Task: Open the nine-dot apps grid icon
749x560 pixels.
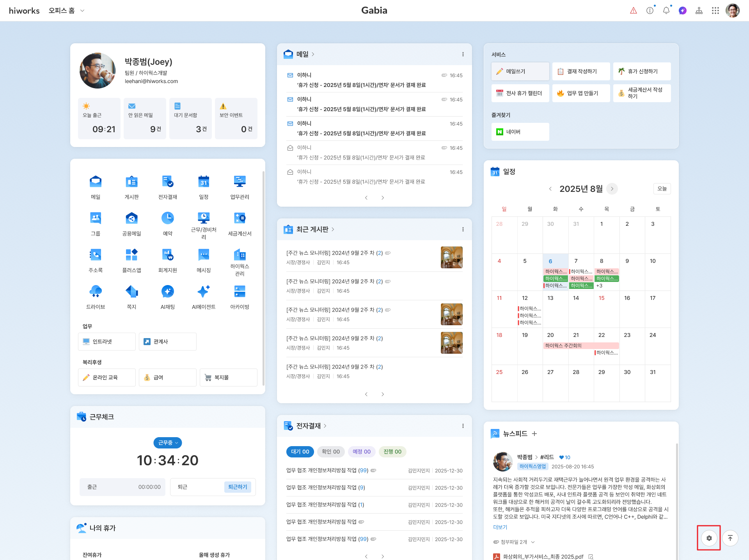Action: coord(715,11)
